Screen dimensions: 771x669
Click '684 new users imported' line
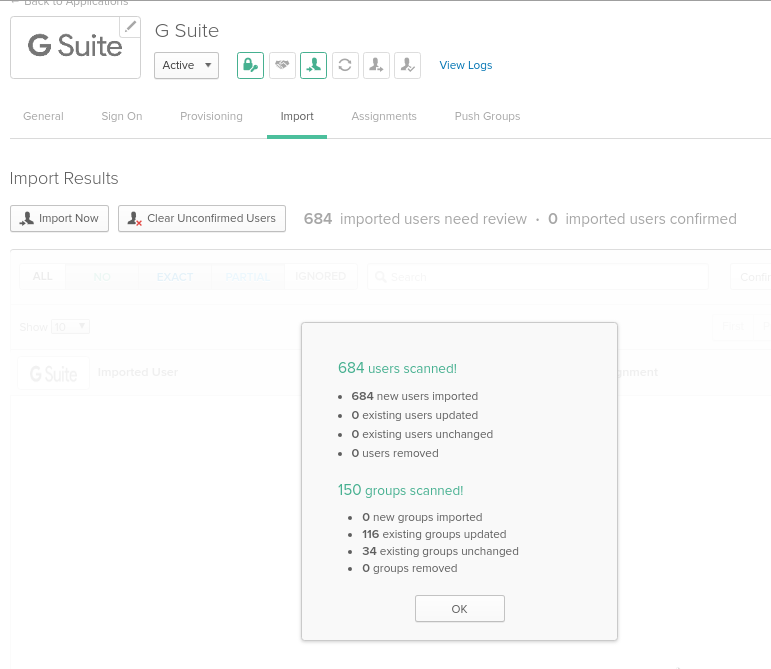coord(415,396)
